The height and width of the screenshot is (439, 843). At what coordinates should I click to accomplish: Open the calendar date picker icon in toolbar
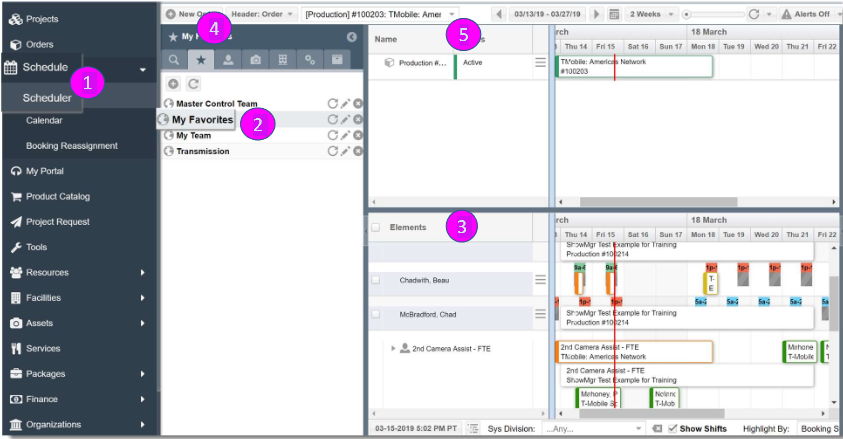click(x=614, y=14)
